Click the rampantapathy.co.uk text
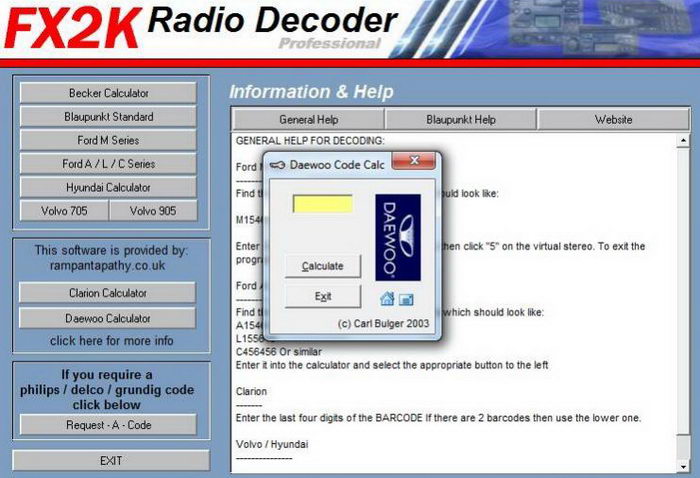 click(107, 266)
